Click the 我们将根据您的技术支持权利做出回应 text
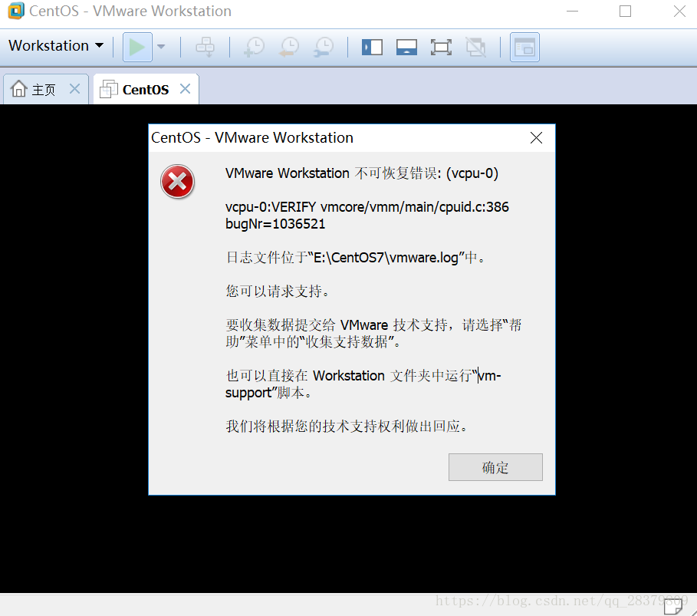This screenshot has height=616, width=697. [x=347, y=426]
